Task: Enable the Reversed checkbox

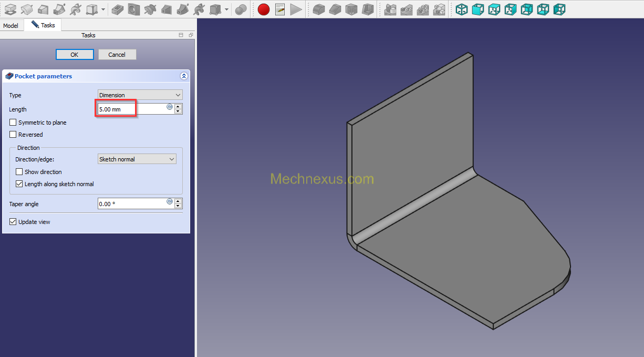Action: click(13, 135)
